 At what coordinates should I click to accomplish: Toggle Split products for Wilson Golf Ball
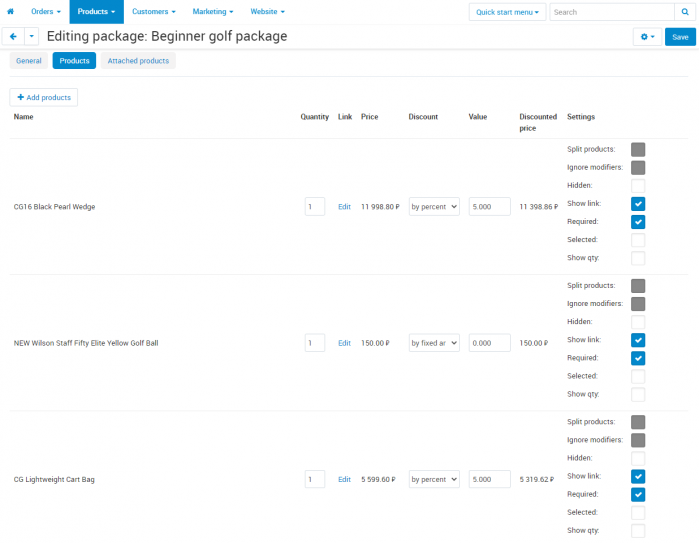point(638,286)
